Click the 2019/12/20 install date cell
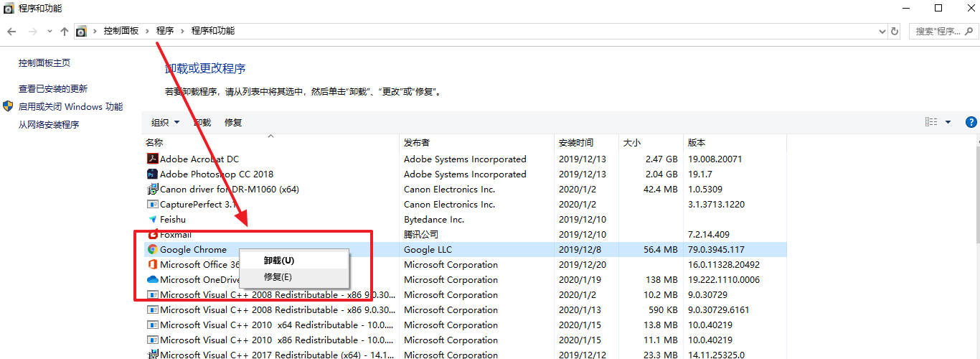This screenshot has height=359, width=980. [x=583, y=265]
